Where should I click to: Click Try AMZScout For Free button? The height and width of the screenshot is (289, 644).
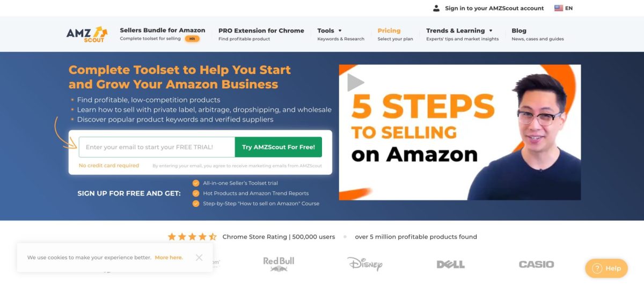pos(279,147)
